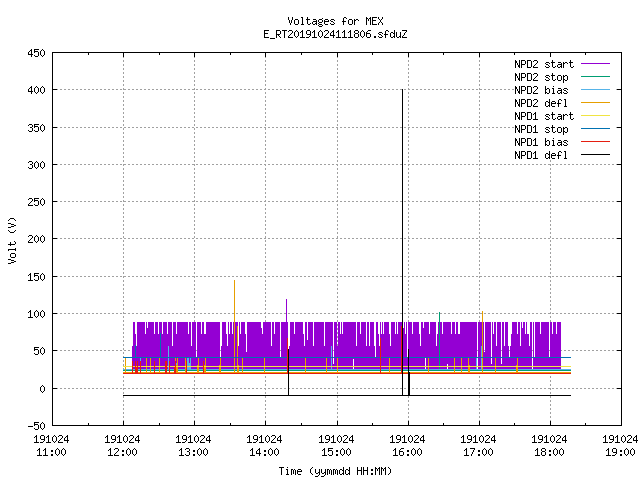Click the purple spike peak near 14:15

(287, 300)
